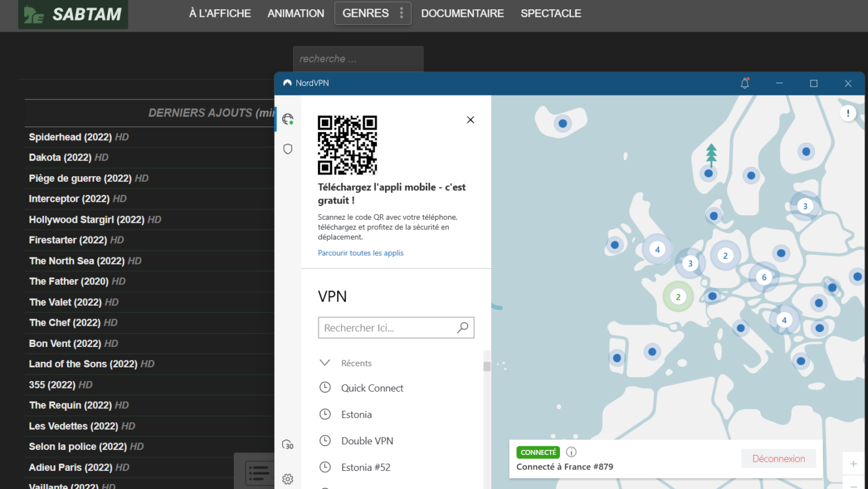This screenshot has width=868, height=489.
Task: Open the 355 (2022) entry
Action: coord(52,385)
